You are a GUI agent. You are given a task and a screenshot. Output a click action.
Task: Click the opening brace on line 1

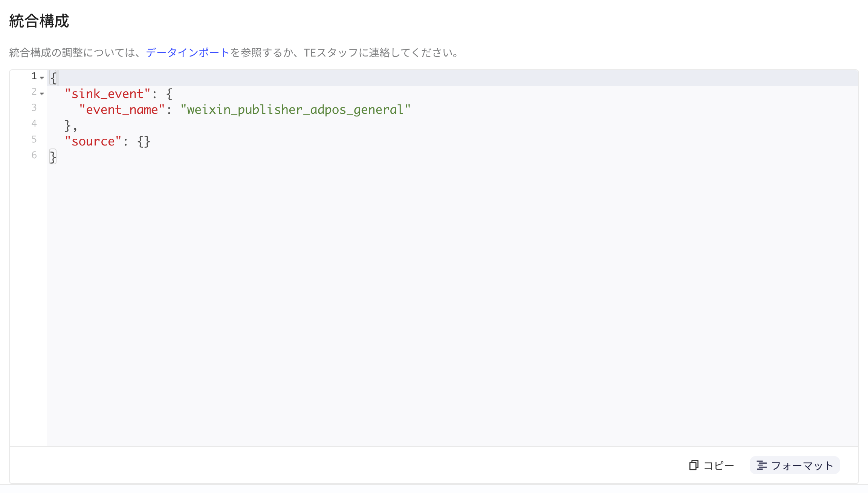53,78
